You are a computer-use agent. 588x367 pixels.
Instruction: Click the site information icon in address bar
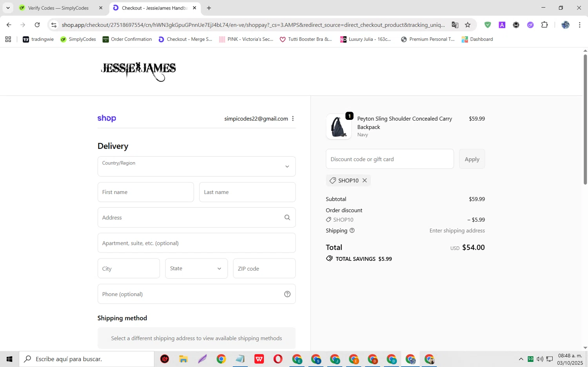tap(54, 25)
